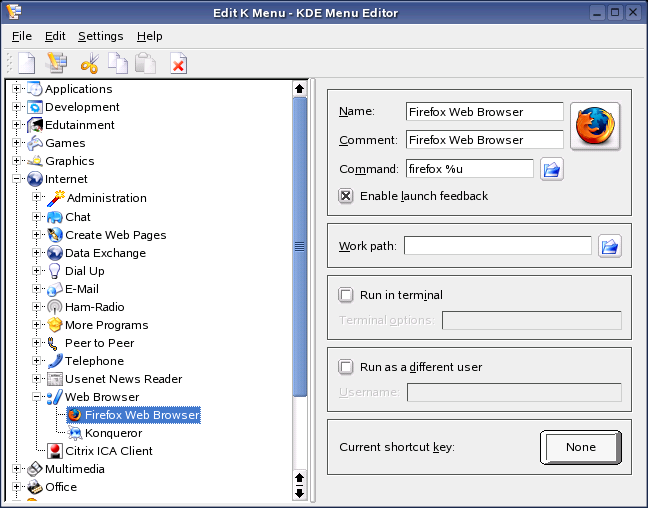Collapse the Internet tree node

click(x=16, y=179)
